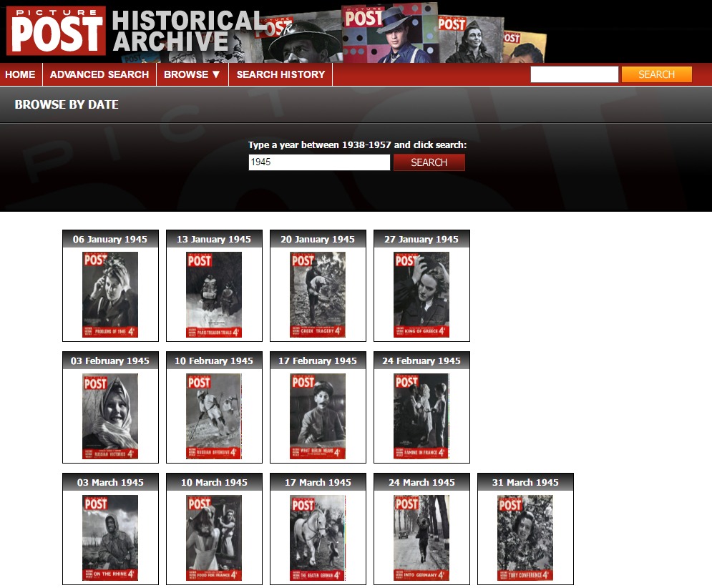Click the '03 February 1945' date heading
712x588 pixels.
[110, 361]
